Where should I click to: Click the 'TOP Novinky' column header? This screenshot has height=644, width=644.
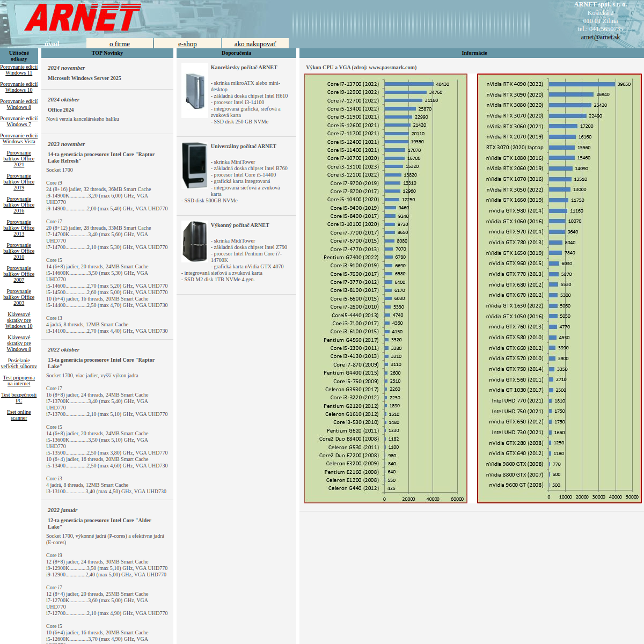point(107,53)
